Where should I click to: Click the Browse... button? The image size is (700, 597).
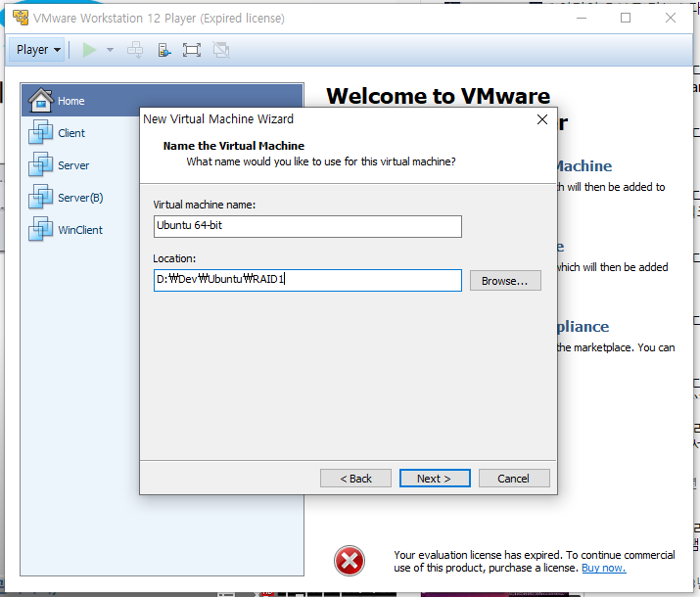505,281
